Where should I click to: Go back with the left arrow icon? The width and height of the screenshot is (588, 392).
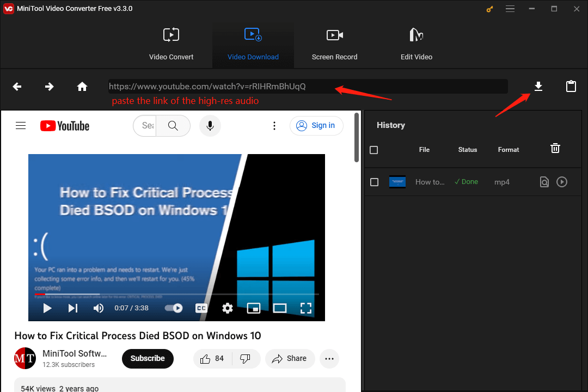click(17, 87)
